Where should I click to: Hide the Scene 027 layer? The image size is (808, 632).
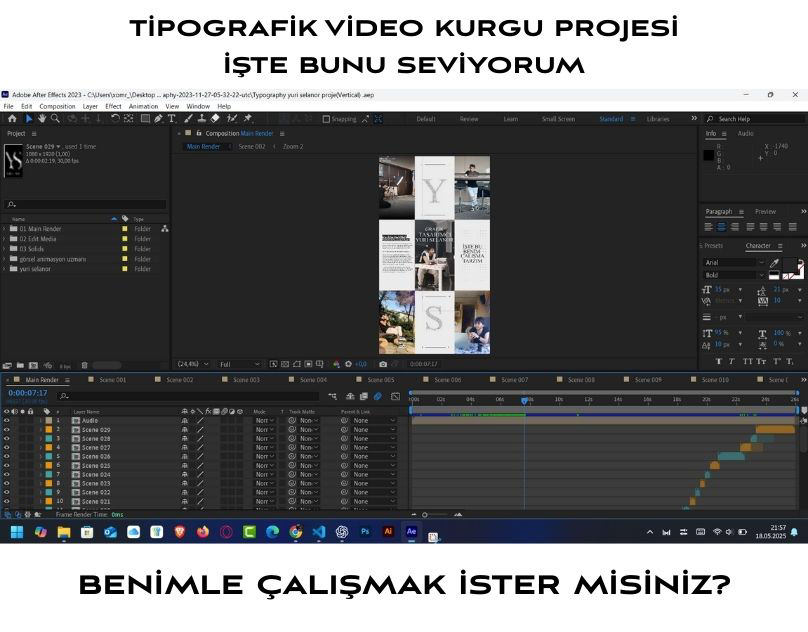(x=7, y=447)
